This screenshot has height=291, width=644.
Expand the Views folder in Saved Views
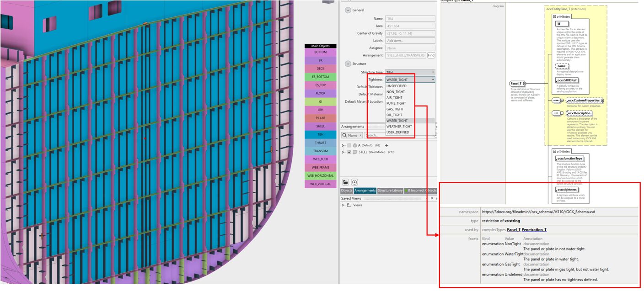(x=343, y=205)
